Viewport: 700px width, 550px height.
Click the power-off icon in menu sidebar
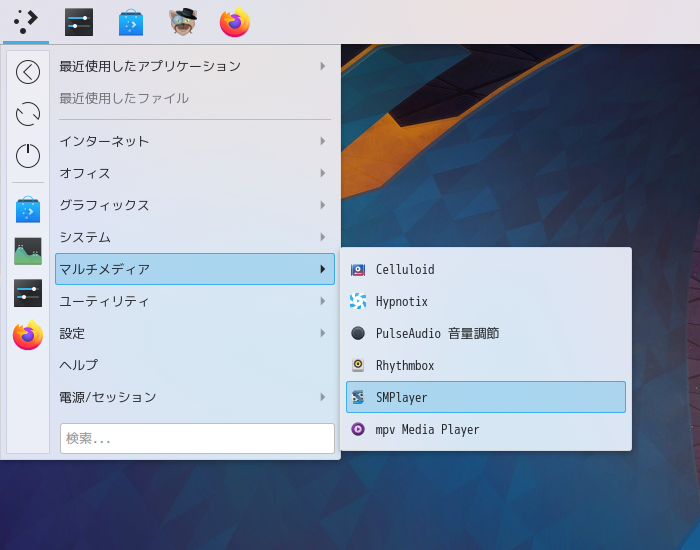click(28, 156)
